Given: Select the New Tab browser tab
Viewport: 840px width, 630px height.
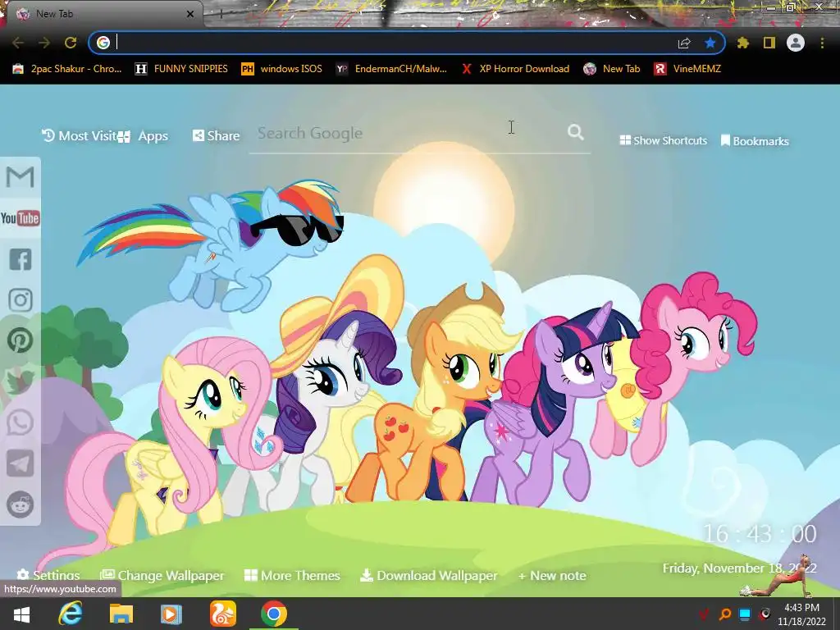Looking at the screenshot, I should (102, 14).
